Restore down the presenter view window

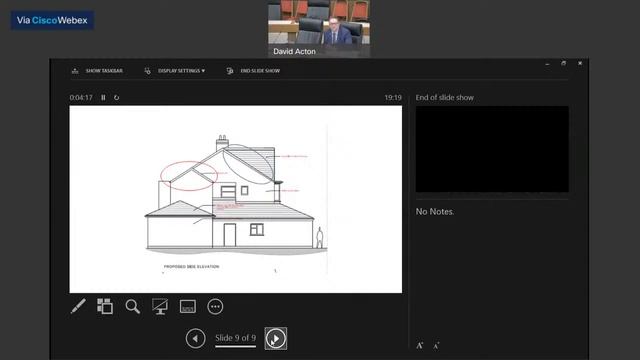pos(563,63)
